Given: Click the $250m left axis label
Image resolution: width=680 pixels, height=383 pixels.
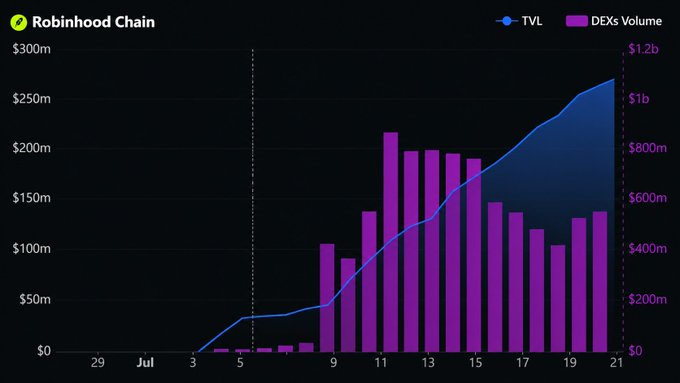Looking at the screenshot, I should click(32, 99).
